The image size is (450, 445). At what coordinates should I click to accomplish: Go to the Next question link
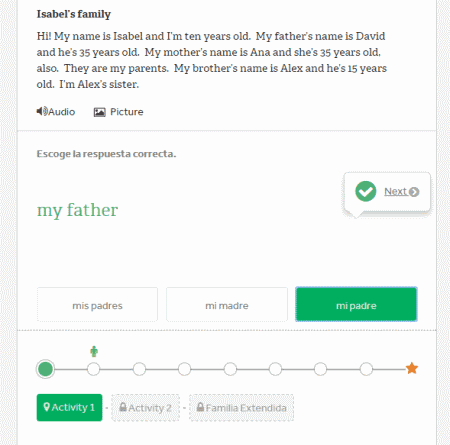click(395, 192)
